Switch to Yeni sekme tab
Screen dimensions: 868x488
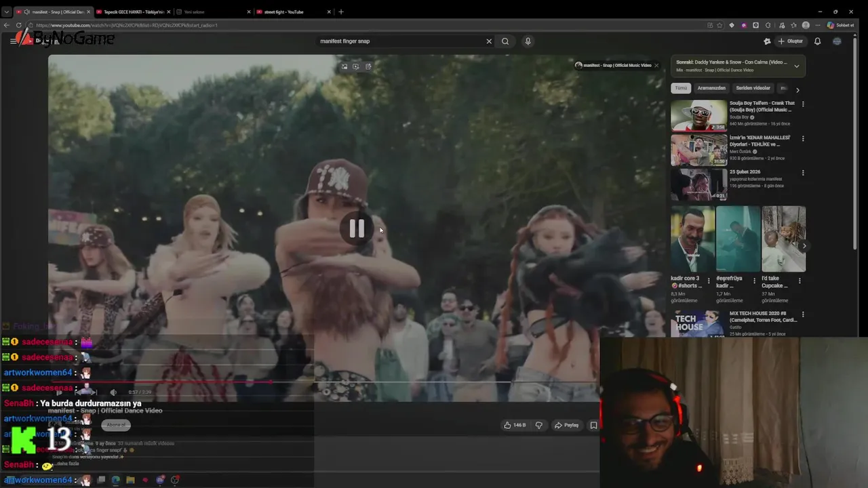click(212, 12)
